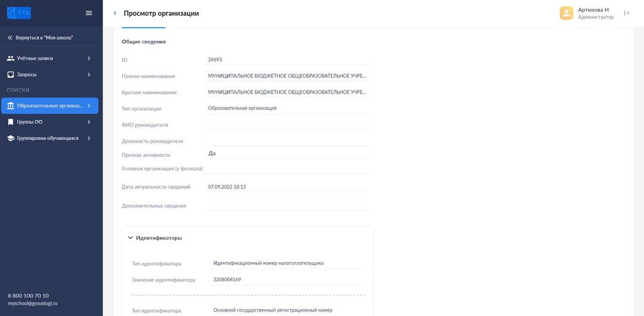Select Образовательные организации in the sidebar

(49, 106)
